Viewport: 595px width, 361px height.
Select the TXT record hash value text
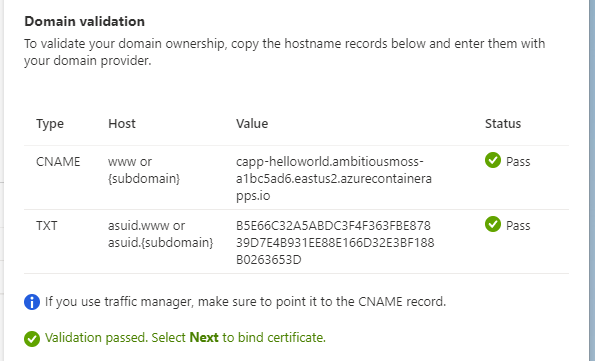(335, 243)
